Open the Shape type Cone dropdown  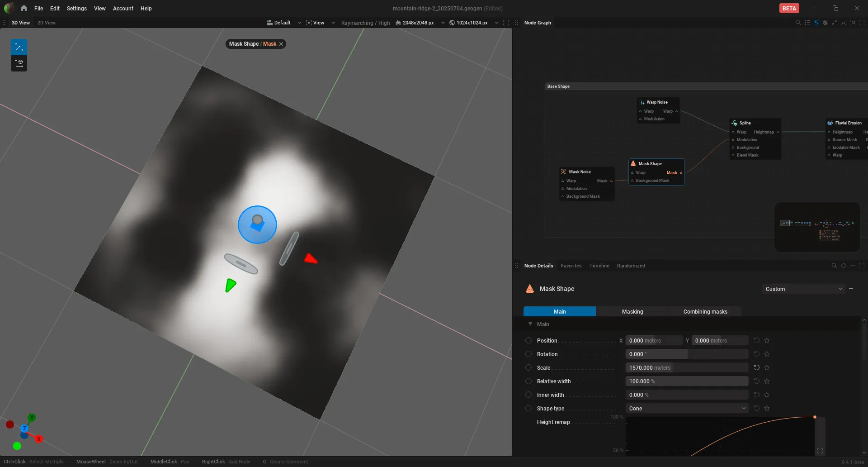687,408
